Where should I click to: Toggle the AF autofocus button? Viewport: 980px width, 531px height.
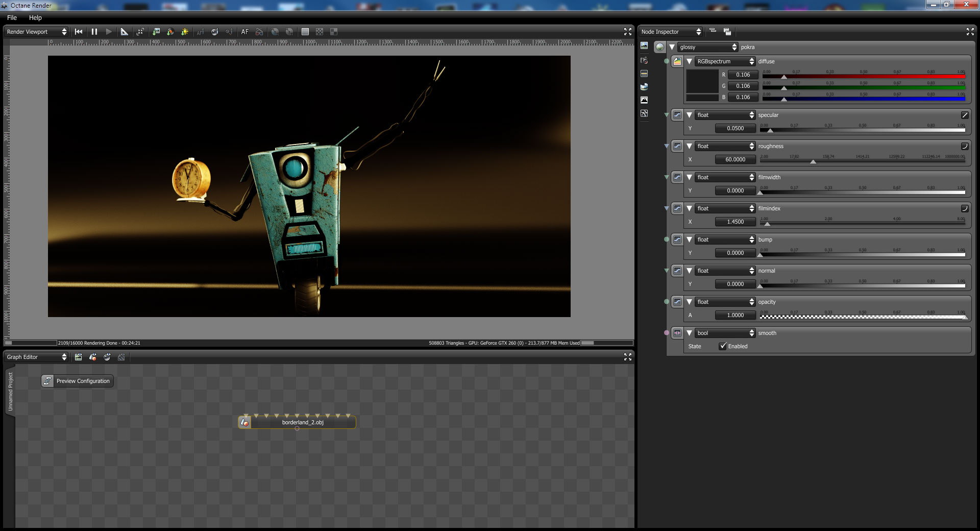click(245, 32)
